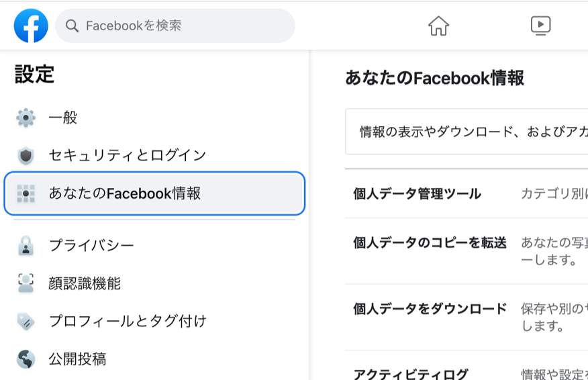Click the padlock icon for プライバシー
The width and height of the screenshot is (588, 380).
click(x=26, y=246)
